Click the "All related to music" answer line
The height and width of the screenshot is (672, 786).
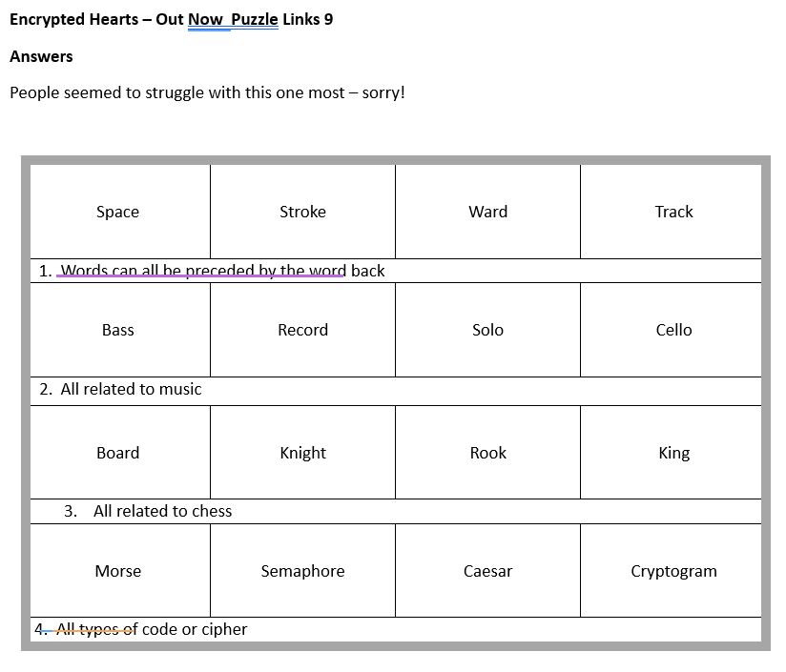[131, 389]
